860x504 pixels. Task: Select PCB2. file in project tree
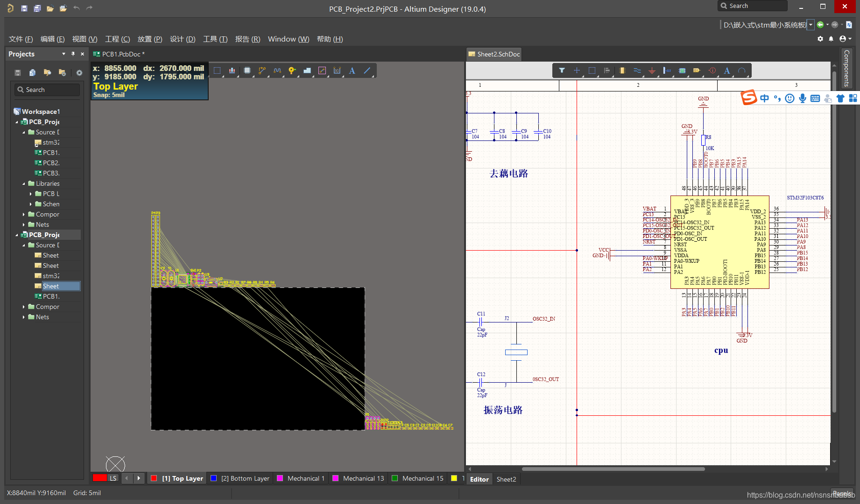[x=51, y=163]
